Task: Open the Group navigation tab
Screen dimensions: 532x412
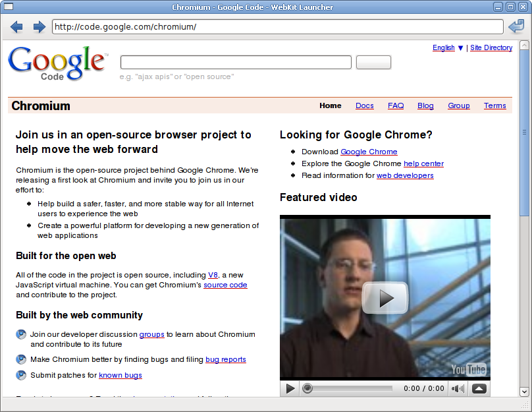Action: [459, 105]
